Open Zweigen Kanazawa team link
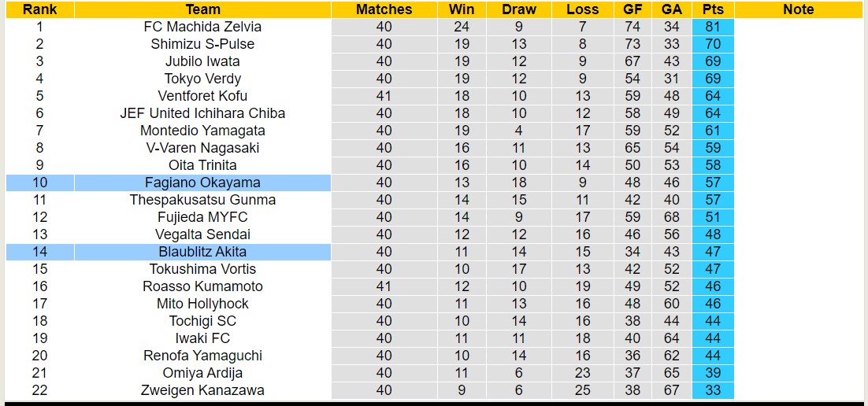Viewport: 868px width, 406px height. (202, 390)
